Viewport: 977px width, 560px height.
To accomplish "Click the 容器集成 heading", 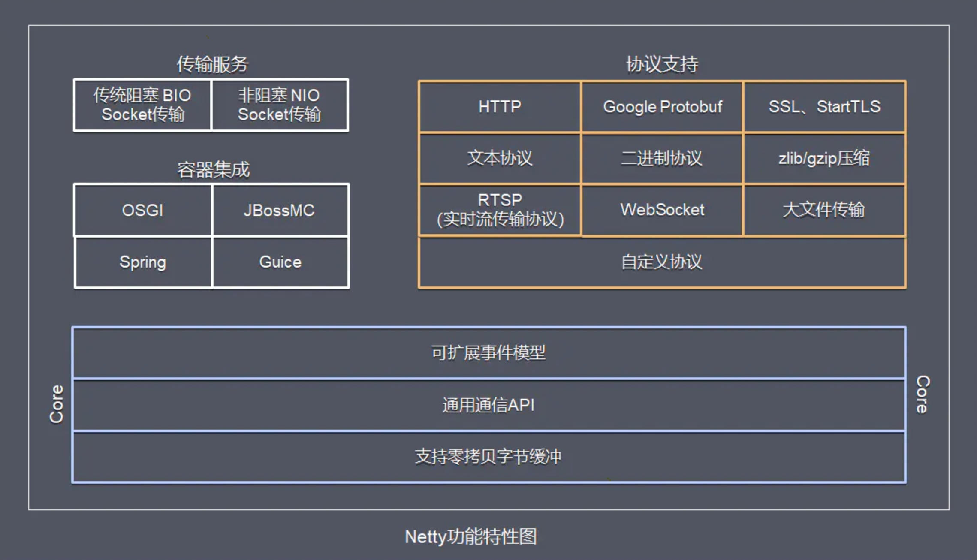I will pos(213,169).
